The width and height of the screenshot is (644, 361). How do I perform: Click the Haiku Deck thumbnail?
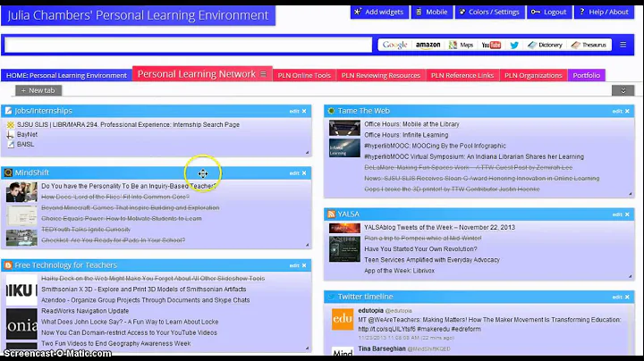click(x=21, y=290)
